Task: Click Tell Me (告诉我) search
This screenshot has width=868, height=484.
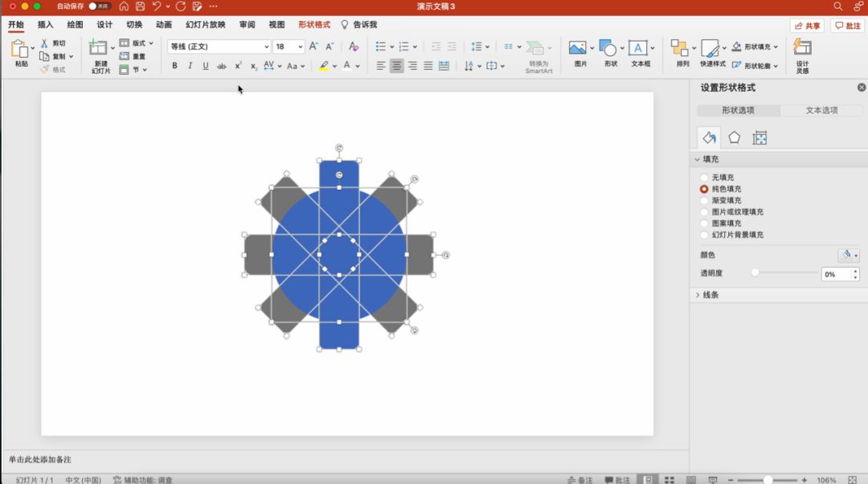Action: click(x=359, y=24)
